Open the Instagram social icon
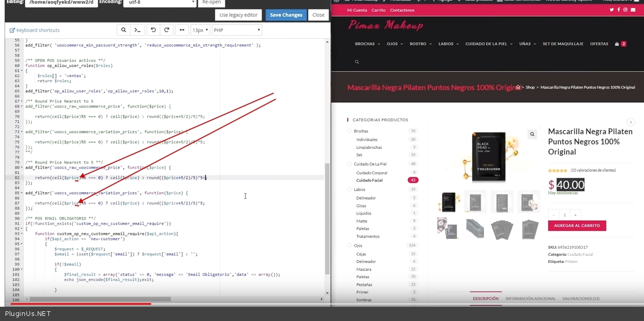This screenshot has height=321, width=644. (626, 10)
